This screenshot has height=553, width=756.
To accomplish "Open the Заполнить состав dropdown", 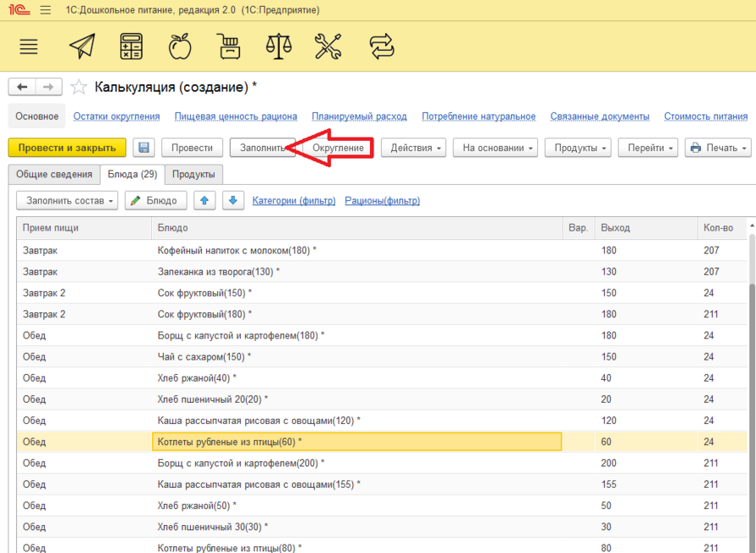I will pos(67,200).
